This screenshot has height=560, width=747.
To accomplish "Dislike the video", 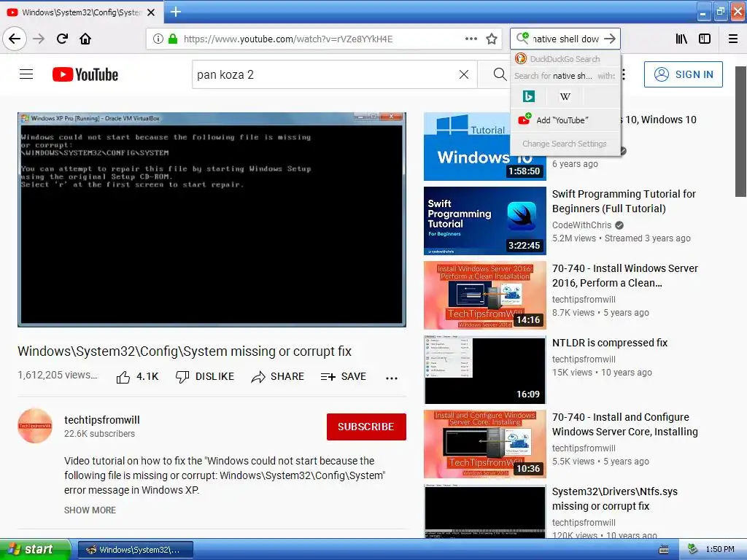I will click(x=205, y=377).
